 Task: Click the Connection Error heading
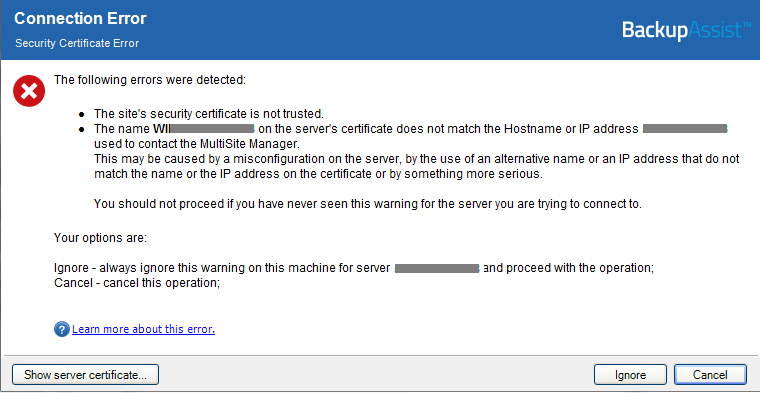coord(80,19)
